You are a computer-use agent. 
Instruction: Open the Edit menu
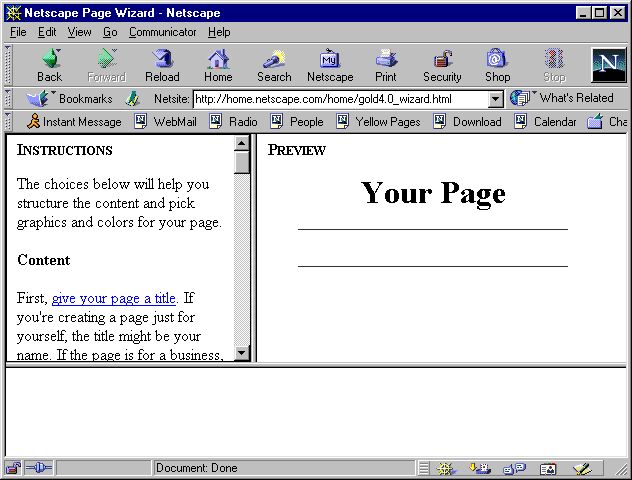(x=47, y=32)
